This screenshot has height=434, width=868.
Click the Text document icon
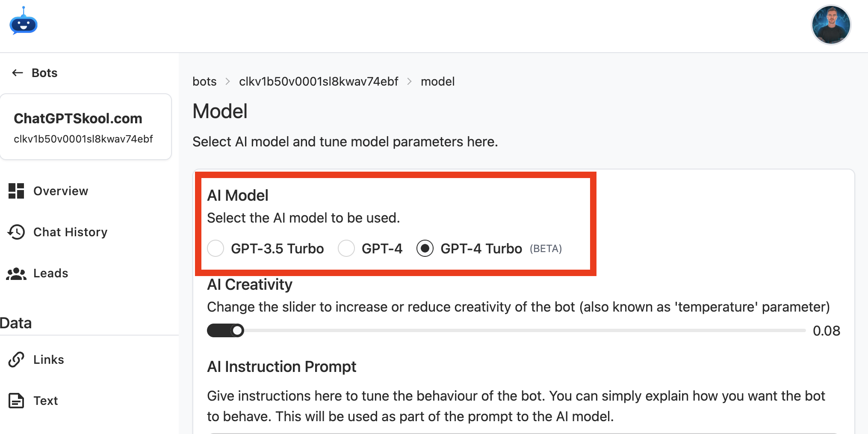[x=16, y=401]
